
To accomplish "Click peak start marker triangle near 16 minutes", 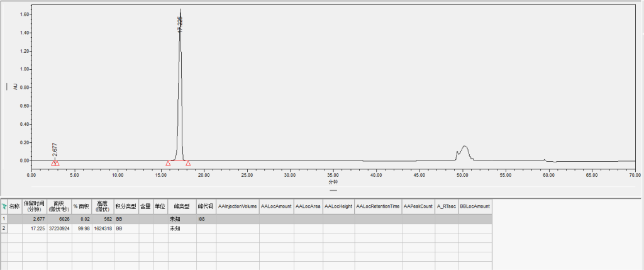I will [x=168, y=164].
